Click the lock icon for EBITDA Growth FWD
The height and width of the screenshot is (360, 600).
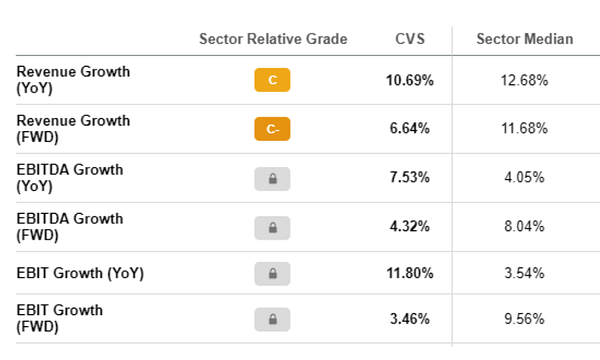(272, 228)
